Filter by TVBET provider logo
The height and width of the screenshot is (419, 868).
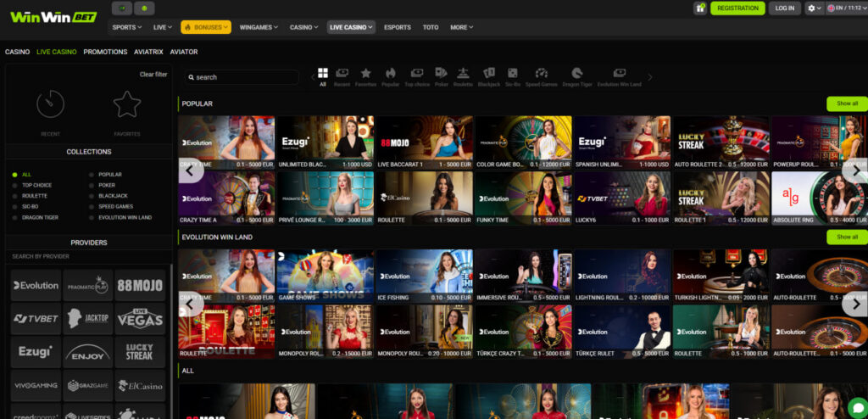click(36, 319)
